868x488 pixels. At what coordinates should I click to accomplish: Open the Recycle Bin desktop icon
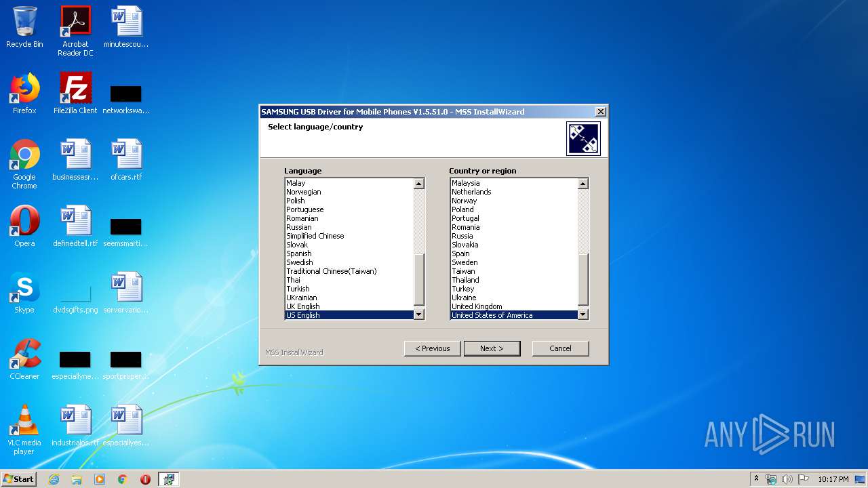pyautogui.click(x=24, y=27)
